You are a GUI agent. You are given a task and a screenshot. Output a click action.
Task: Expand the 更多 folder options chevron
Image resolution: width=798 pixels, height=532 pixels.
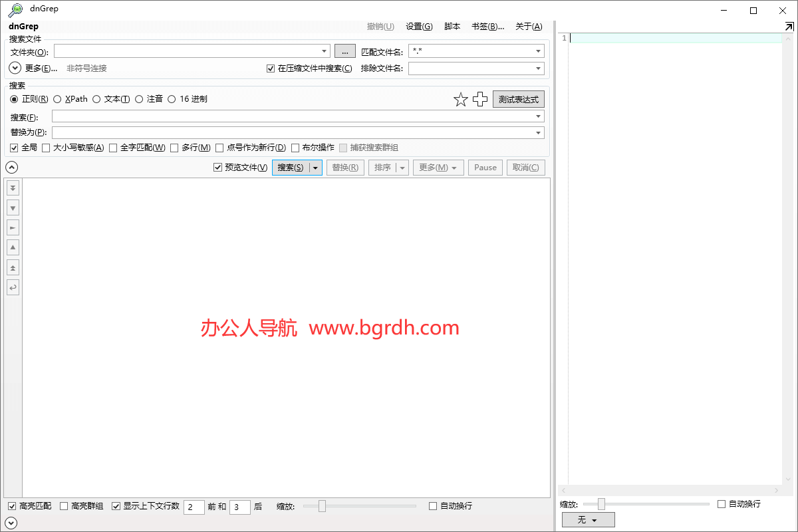pyautogui.click(x=15, y=68)
